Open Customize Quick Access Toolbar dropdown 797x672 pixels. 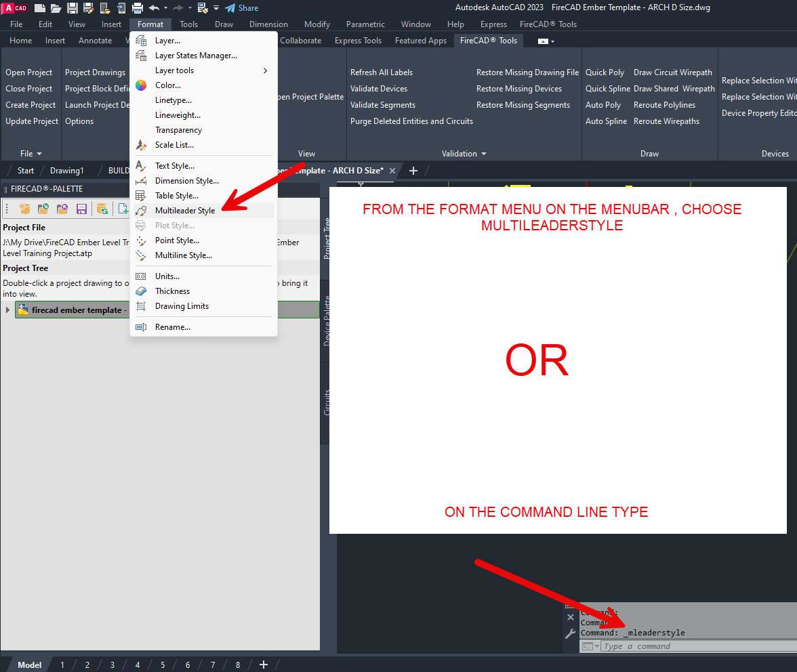[216, 7]
